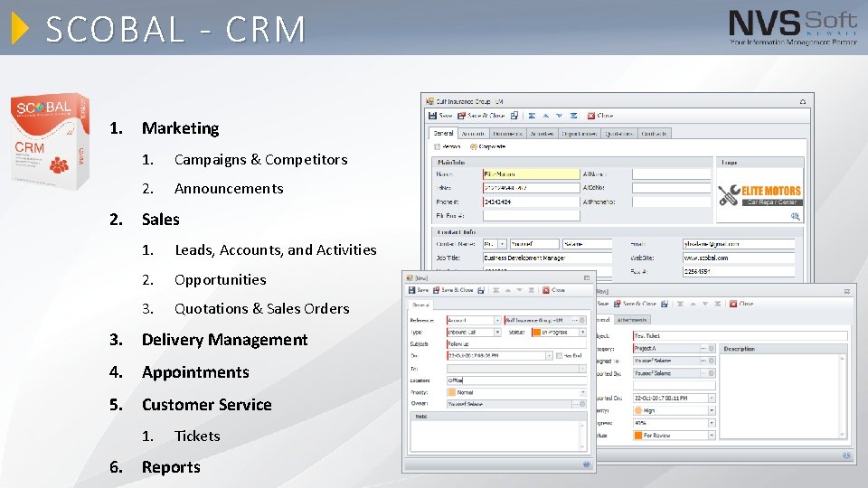The width and height of the screenshot is (868, 488).
Task: Open the Status In Progress dropdown
Action: click(x=582, y=333)
